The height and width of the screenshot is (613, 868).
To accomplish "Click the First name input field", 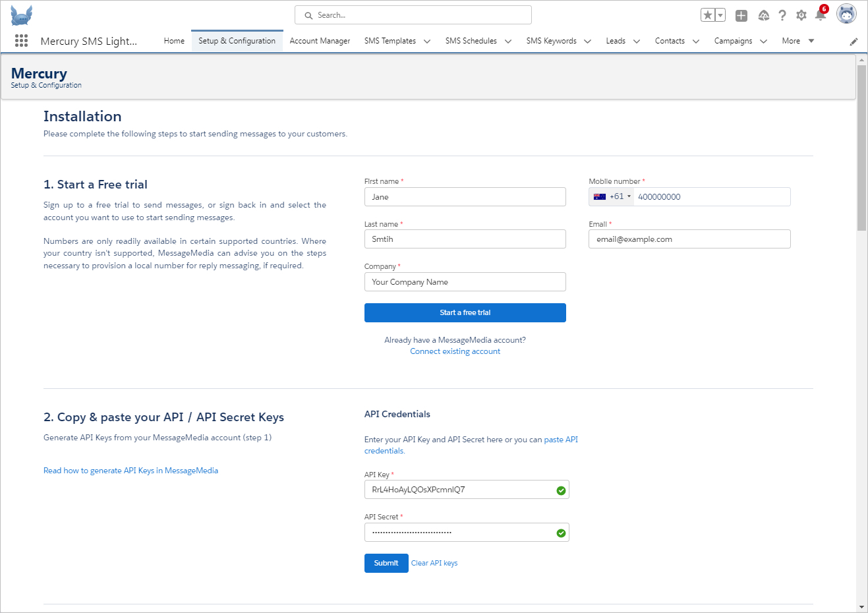I will point(465,197).
